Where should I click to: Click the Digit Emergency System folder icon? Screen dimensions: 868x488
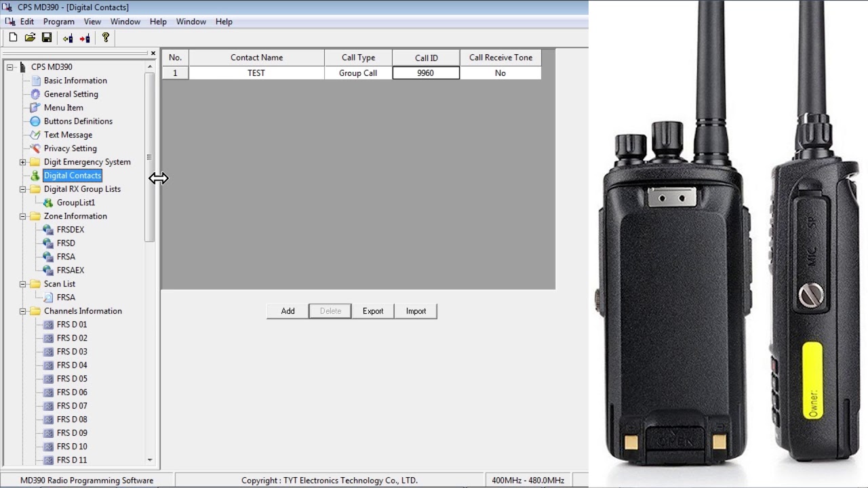(x=35, y=162)
